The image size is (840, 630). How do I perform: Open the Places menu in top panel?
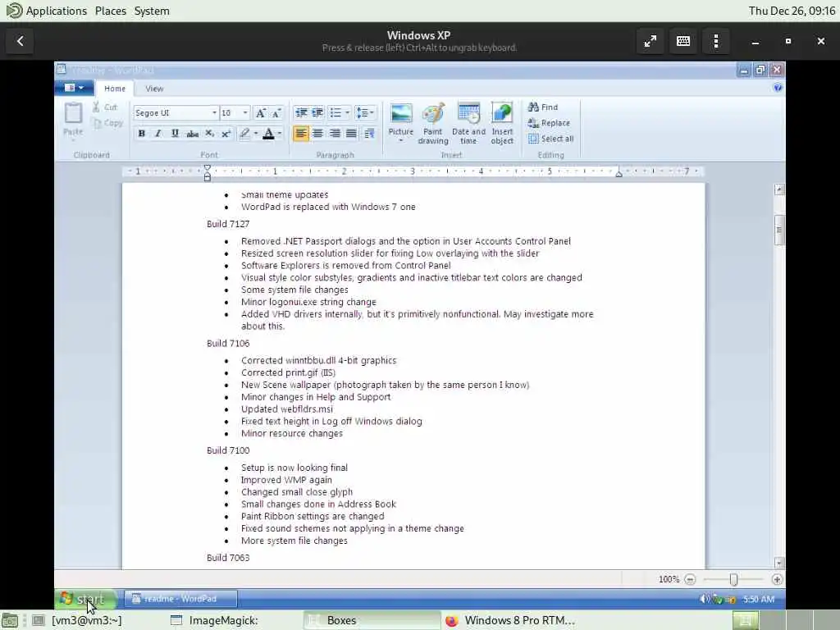pos(111,11)
